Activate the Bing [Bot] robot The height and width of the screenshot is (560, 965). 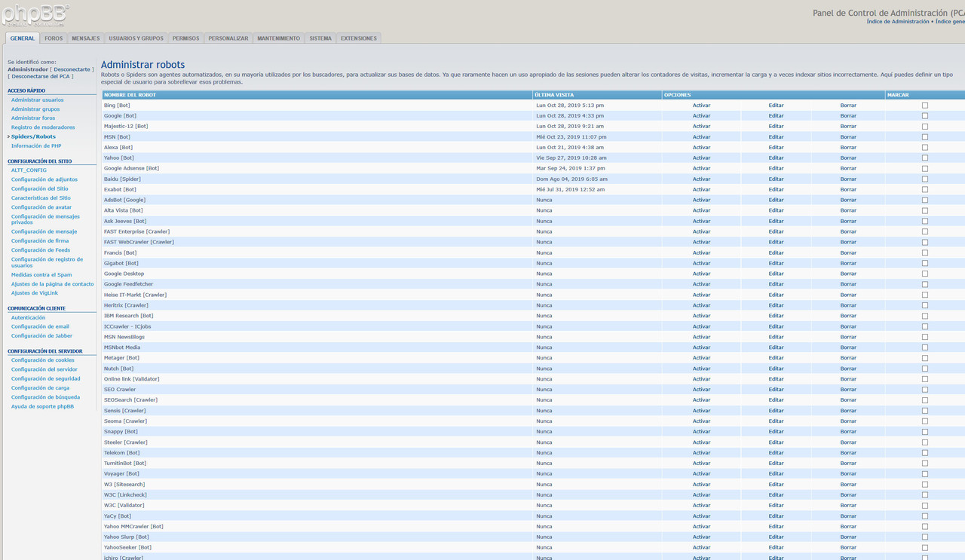pos(701,106)
